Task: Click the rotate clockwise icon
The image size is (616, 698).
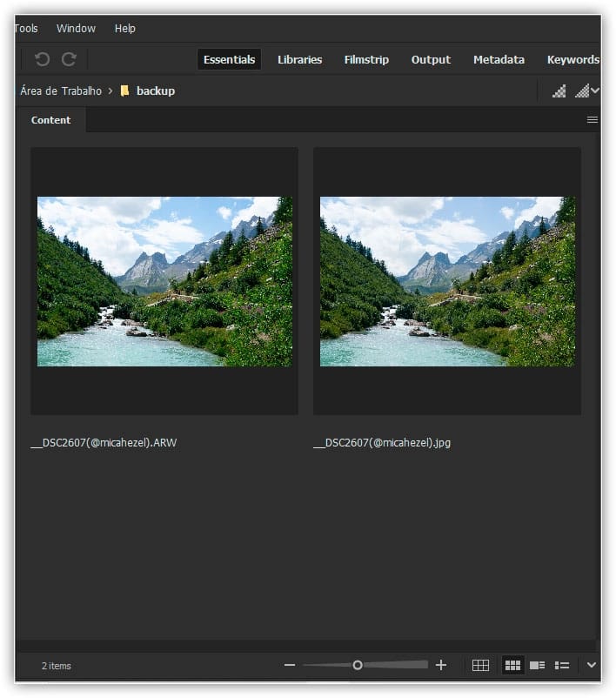Action: (69, 59)
